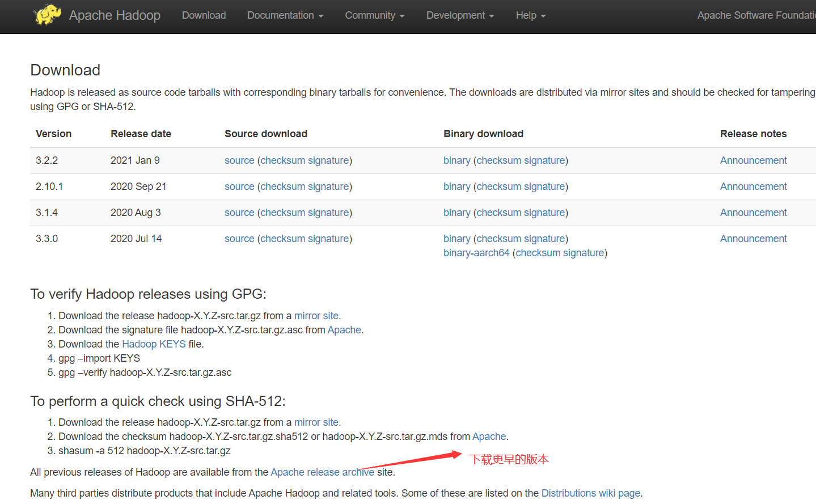Screen dimensions: 816x504
Task: Download the 3.1.4 source tarball
Action: (239, 213)
